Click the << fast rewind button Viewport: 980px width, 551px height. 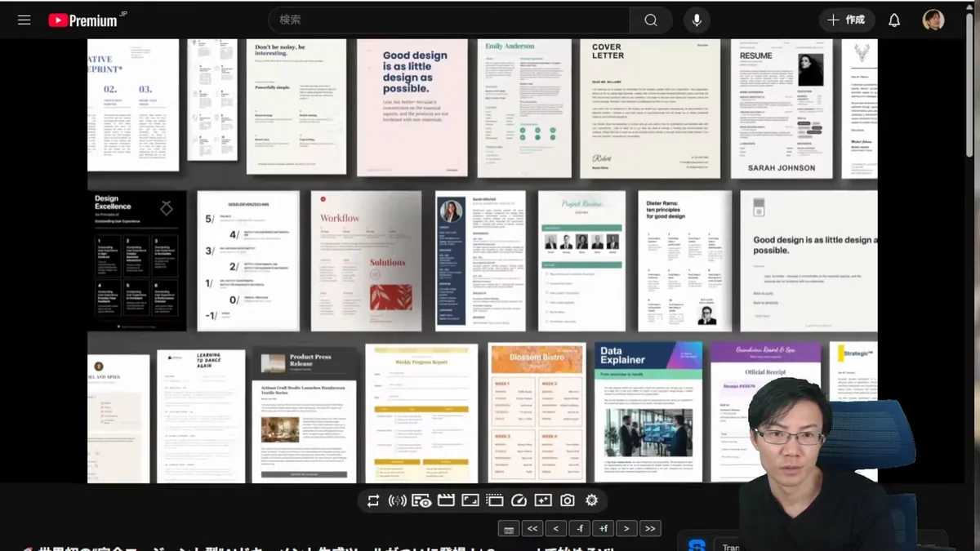(x=532, y=529)
